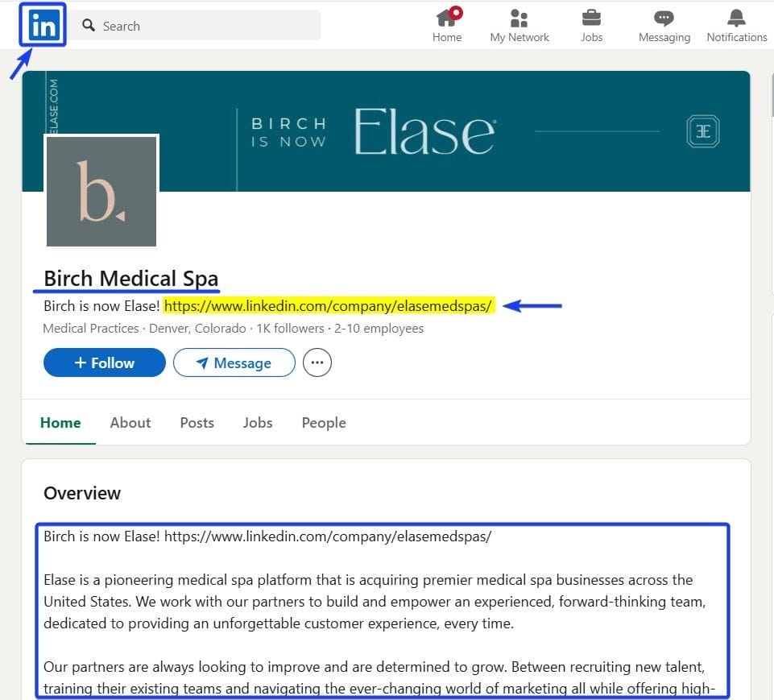Open the company Jobs tab

click(257, 422)
